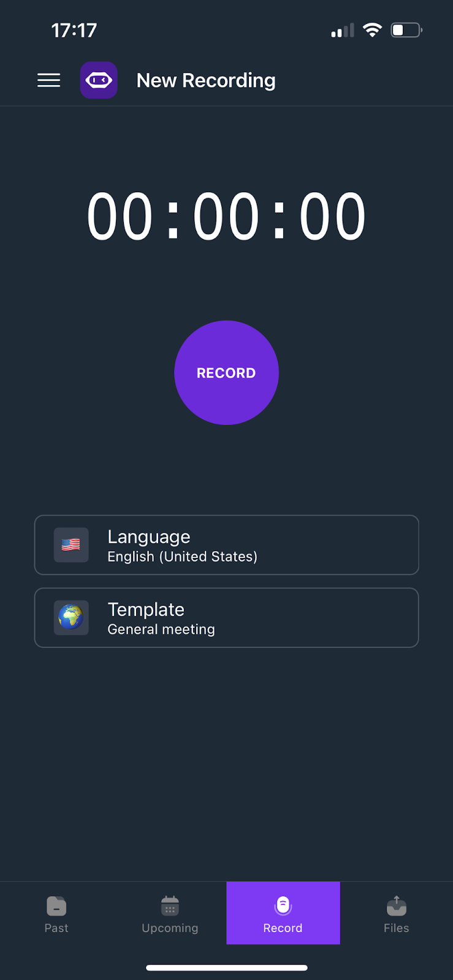Tap the US flag icon

click(x=71, y=545)
